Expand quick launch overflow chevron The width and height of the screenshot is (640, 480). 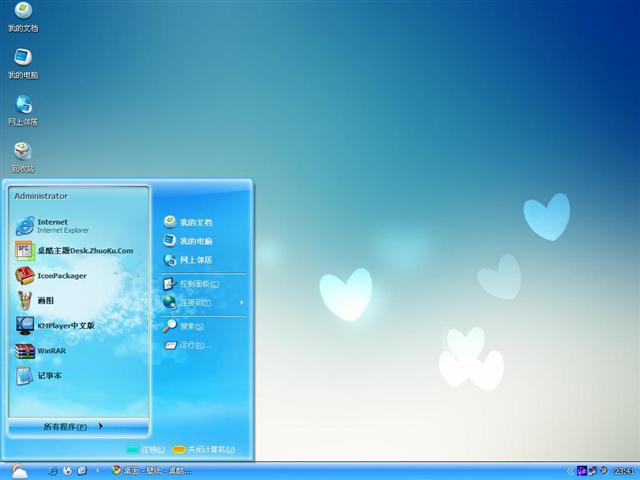point(98,470)
